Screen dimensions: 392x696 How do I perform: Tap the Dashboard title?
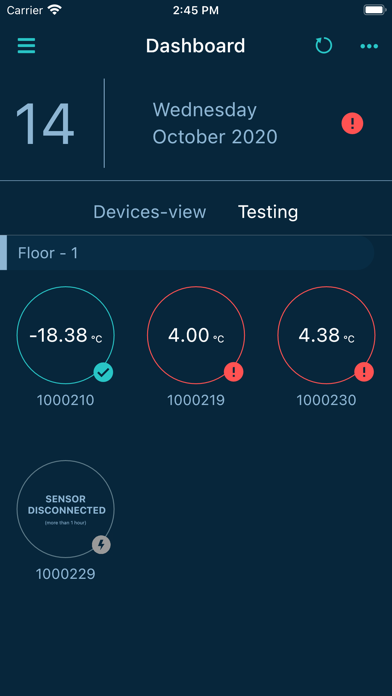click(195, 46)
